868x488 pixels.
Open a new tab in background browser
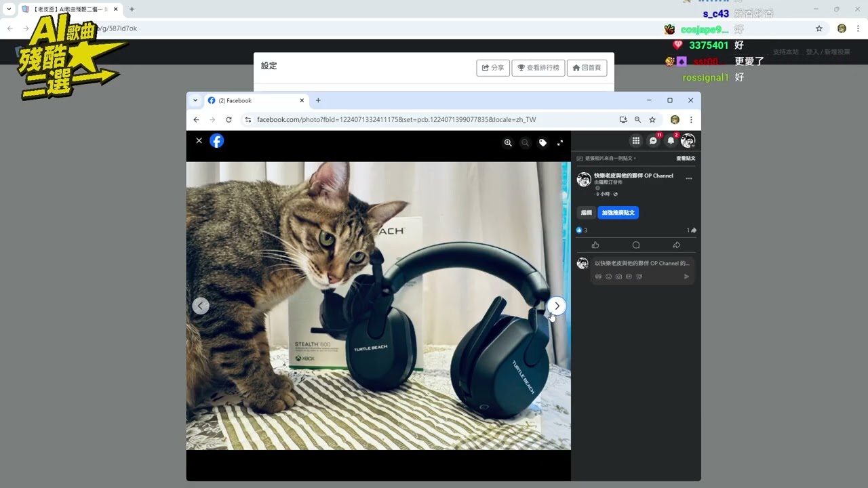pyautogui.click(x=132, y=9)
